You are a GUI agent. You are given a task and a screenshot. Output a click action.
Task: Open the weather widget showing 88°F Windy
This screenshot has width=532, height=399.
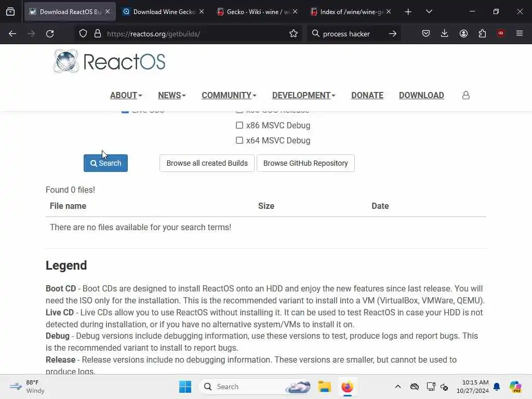click(27, 387)
